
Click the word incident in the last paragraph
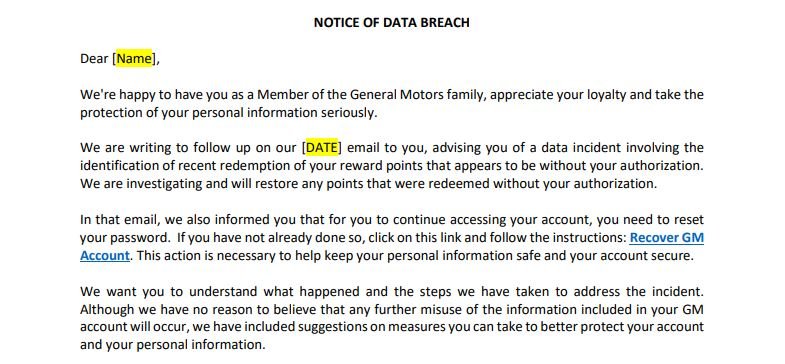[677, 292]
